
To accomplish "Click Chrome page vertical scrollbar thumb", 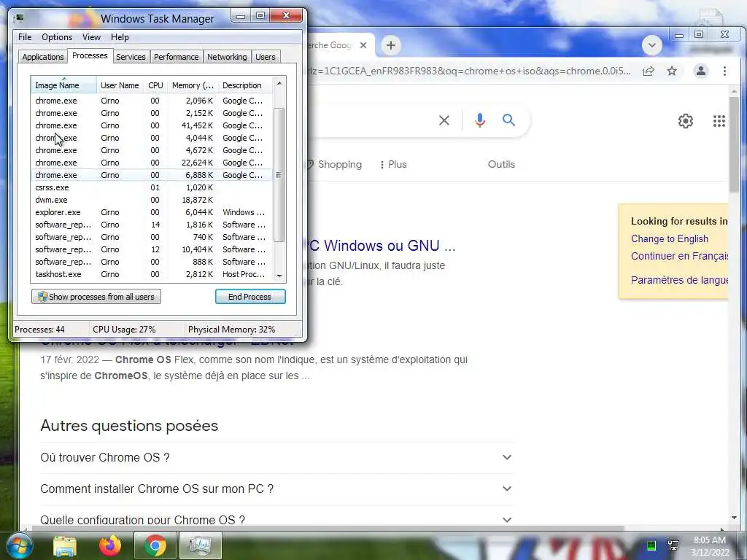I will pos(734,144).
